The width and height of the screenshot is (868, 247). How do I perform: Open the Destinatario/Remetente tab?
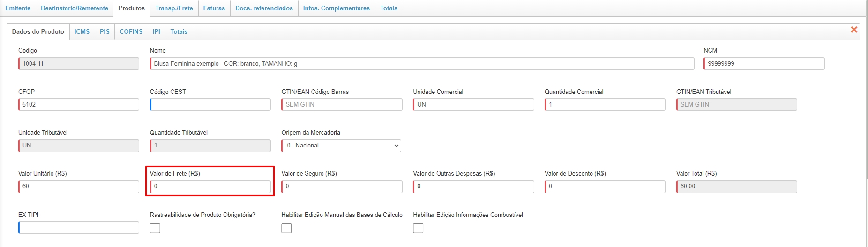coord(75,8)
